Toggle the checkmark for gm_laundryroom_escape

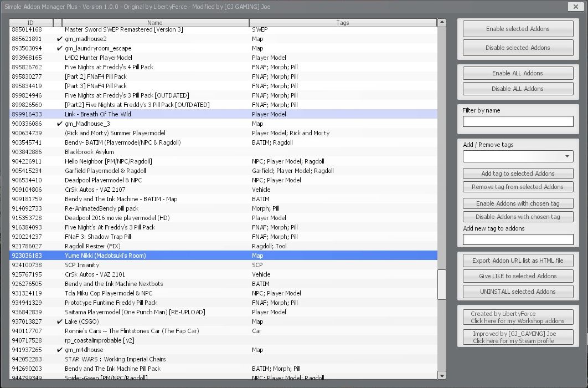coord(59,48)
